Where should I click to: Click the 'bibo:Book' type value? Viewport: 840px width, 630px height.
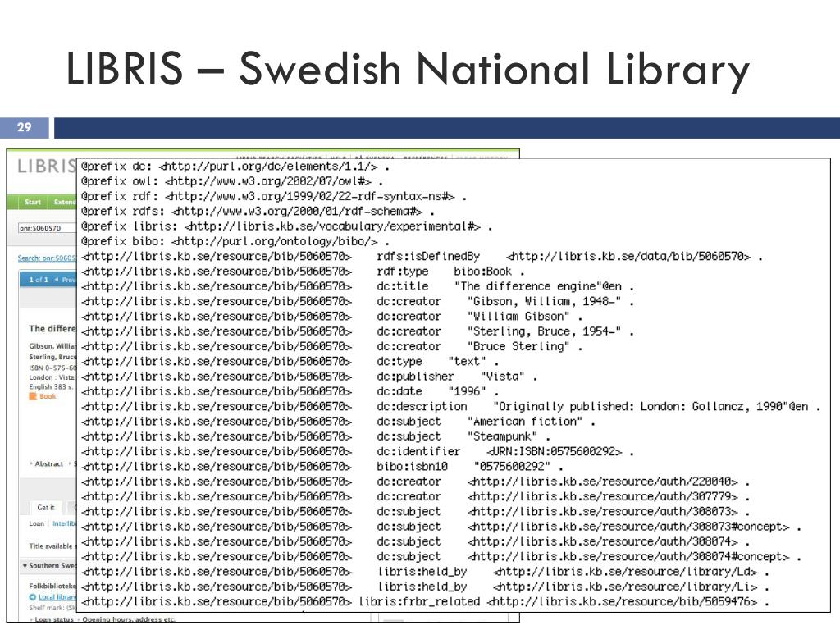482,272
